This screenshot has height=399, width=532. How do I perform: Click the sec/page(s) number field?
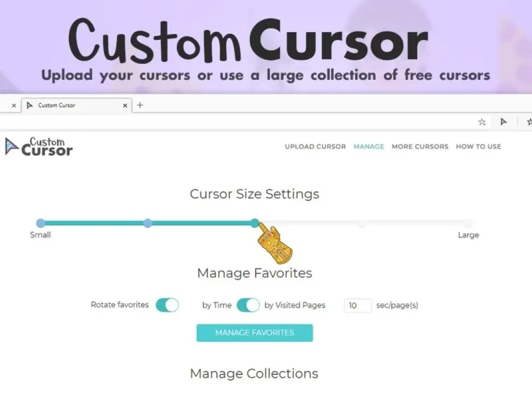click(x=358, y=305)
